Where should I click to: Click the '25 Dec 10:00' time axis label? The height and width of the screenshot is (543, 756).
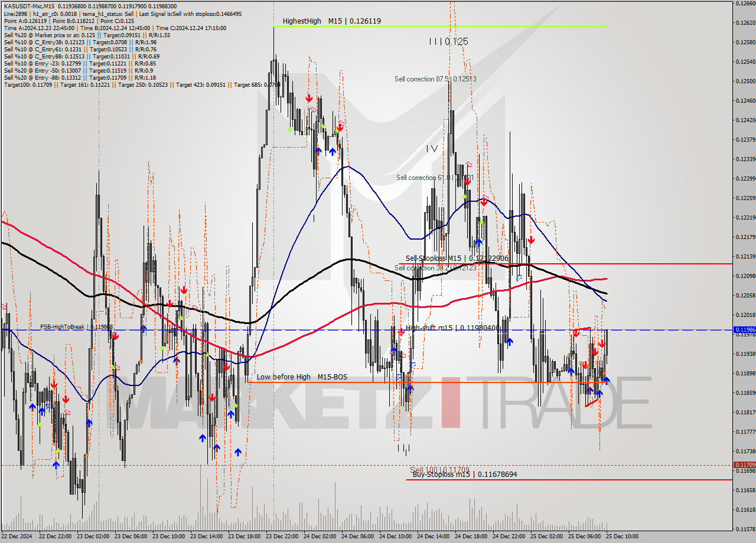pos(623,537)
